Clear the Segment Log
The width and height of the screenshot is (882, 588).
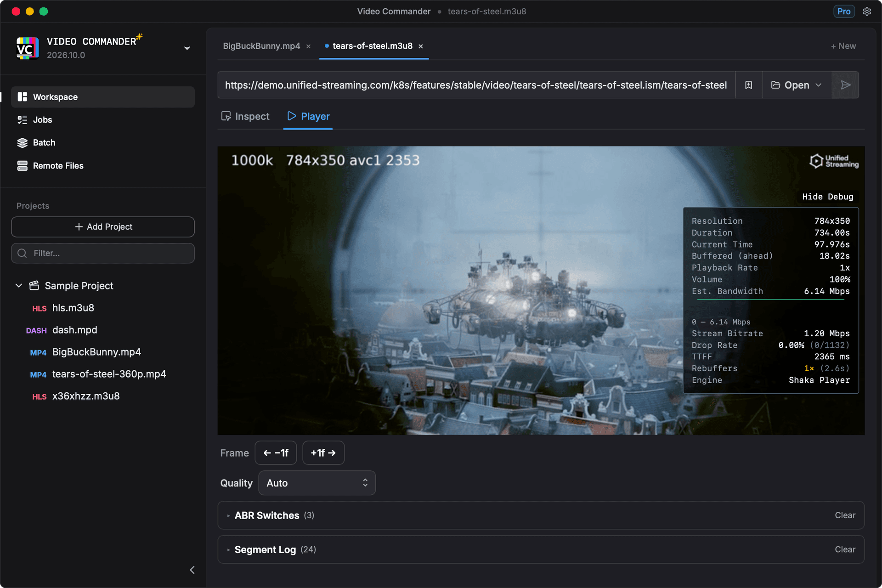pyautogui.click(x=845, y=549)
